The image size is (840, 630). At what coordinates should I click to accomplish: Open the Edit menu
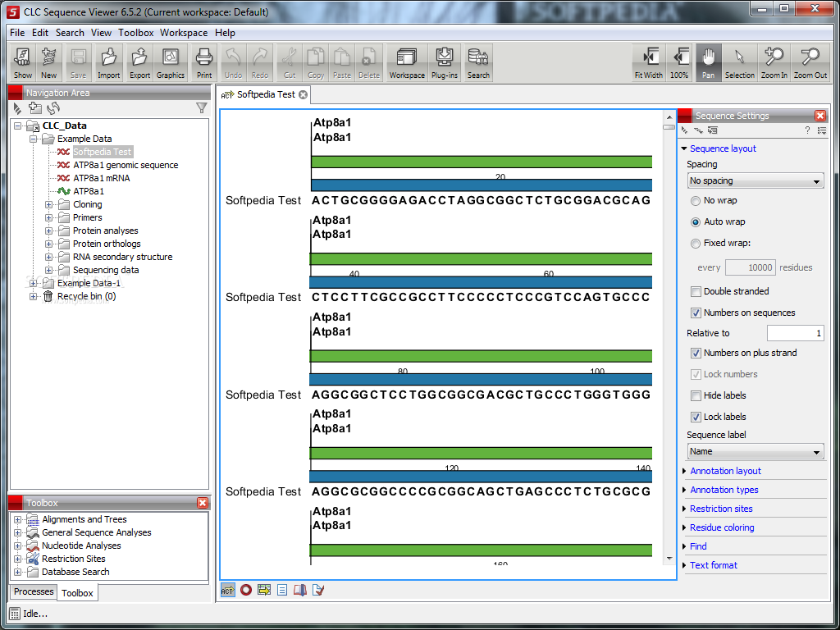tap(40, 33)
